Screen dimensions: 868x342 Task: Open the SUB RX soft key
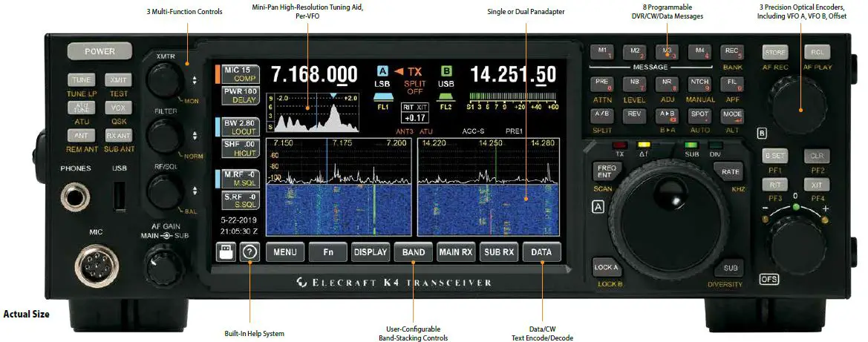[x=499, y=251]
